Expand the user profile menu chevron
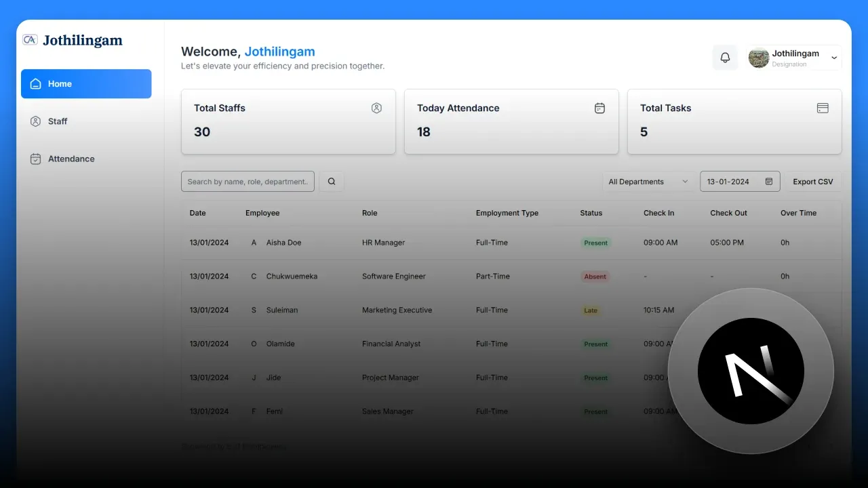 [834, 58]
